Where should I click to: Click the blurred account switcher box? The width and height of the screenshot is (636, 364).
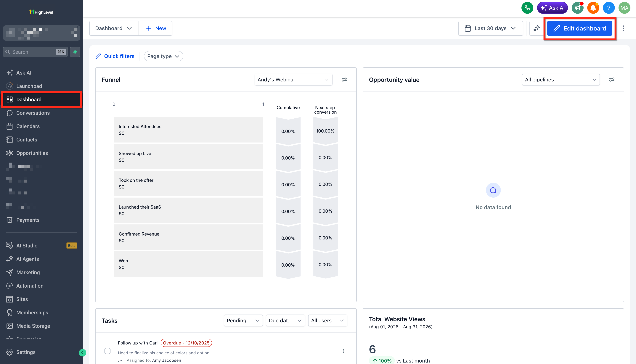[41, 33]
